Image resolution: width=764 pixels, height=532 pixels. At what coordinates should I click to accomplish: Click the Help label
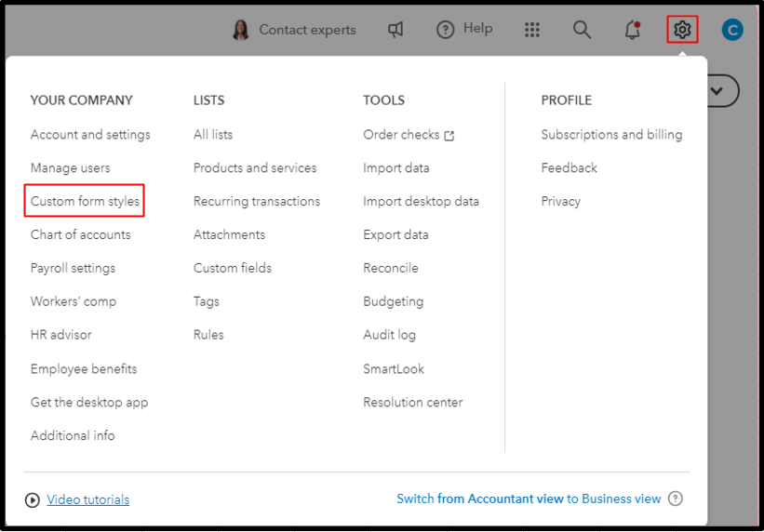tap(477, 29)
